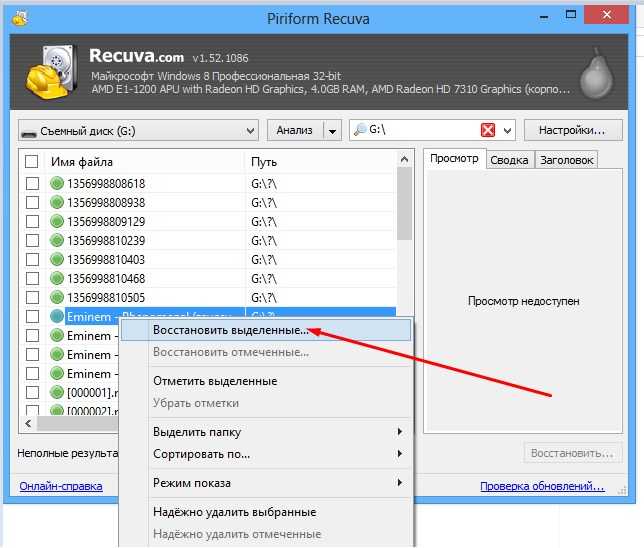Click the scroll up arrow of file list
Viewport: 644px width, 548px height.
click(404, 159)
